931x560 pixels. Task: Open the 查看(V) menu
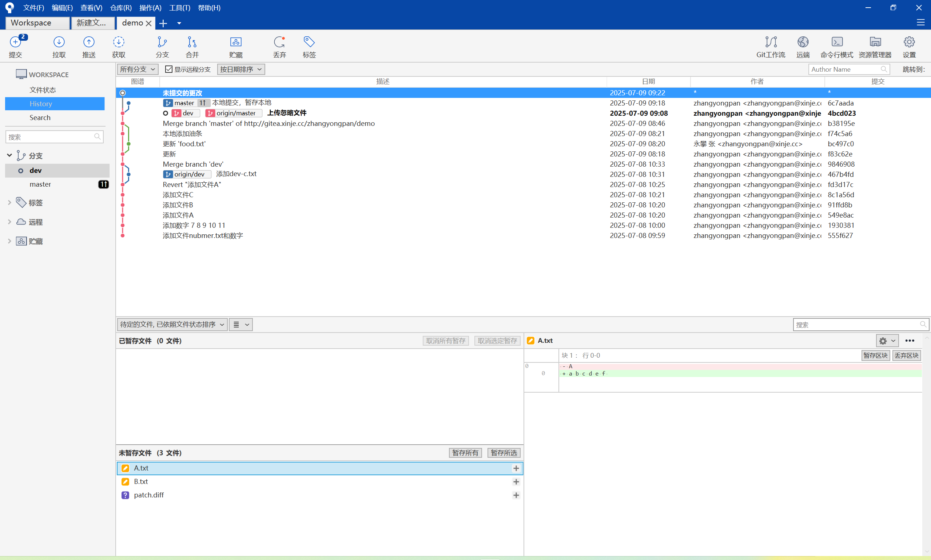point(91,8)
